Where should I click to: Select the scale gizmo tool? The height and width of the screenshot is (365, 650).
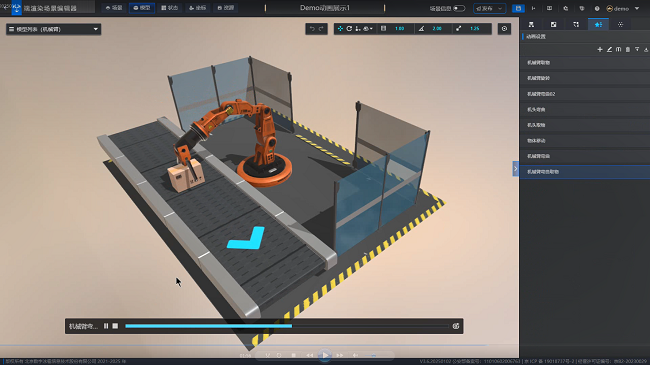coord(358,29)
